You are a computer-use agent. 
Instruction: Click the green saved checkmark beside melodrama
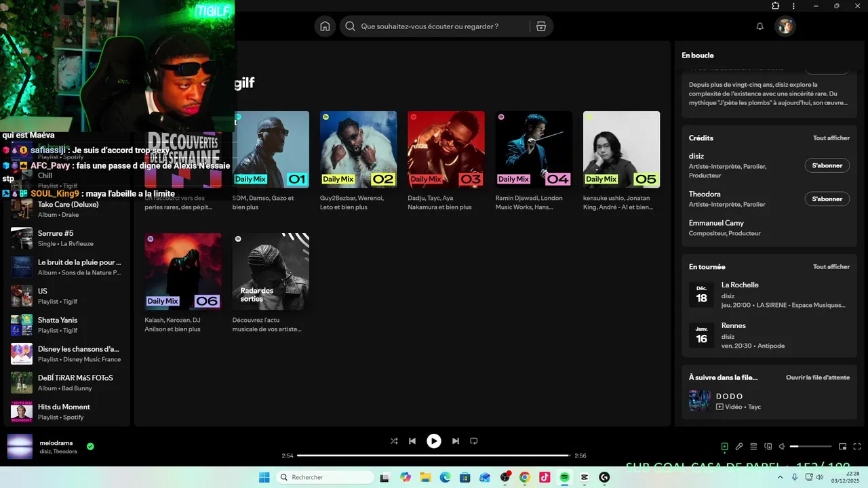click(90, 447)
